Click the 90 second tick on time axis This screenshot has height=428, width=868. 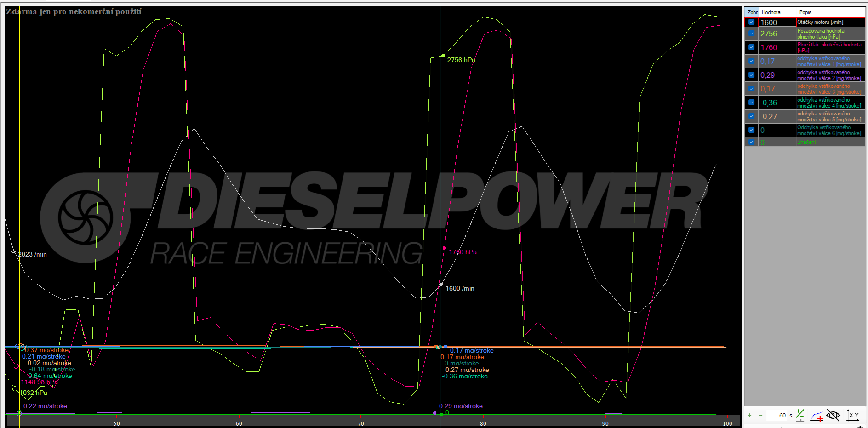[x=605, y=423]
